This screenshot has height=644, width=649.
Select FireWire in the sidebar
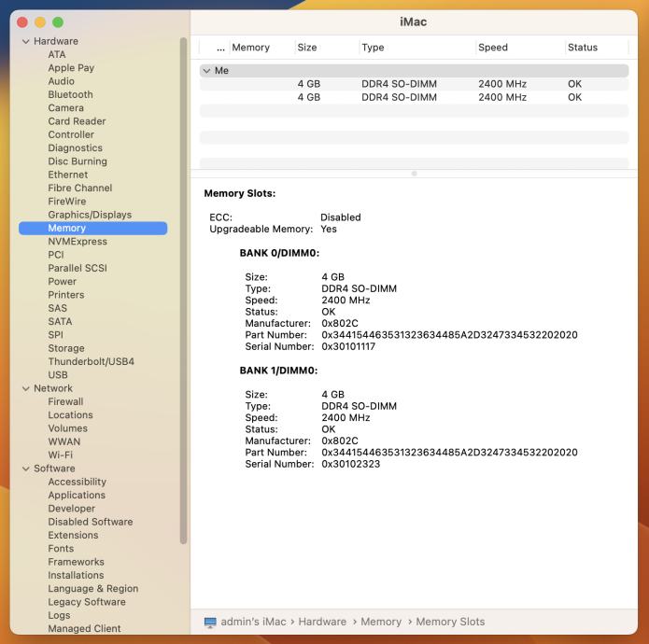67,202
